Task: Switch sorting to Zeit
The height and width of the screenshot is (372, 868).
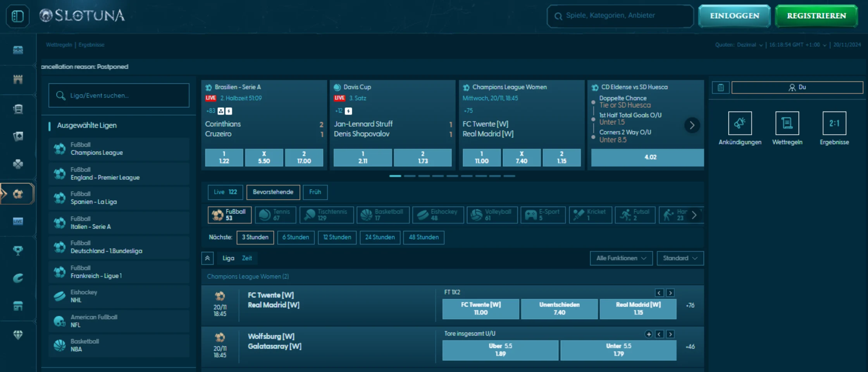Action: (x=247, y=258)
